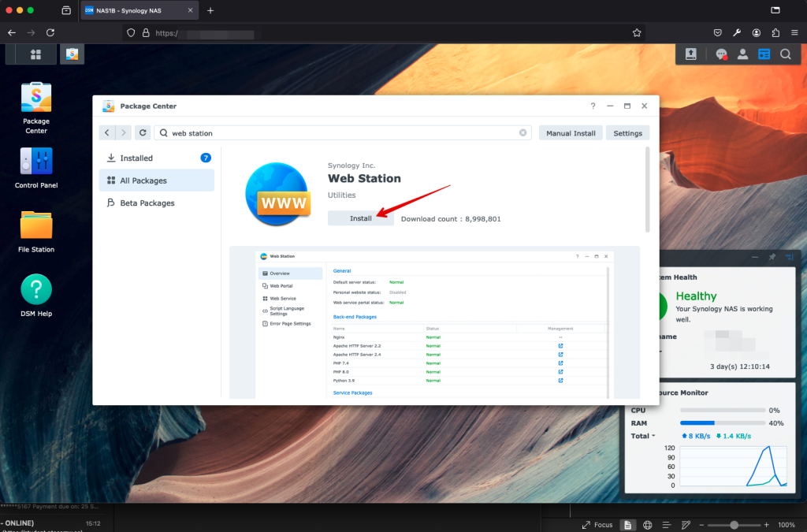Screen dimensions: 807x532
Task: Open File Station desktop shortcut
Action: click(x=36, y=232)
